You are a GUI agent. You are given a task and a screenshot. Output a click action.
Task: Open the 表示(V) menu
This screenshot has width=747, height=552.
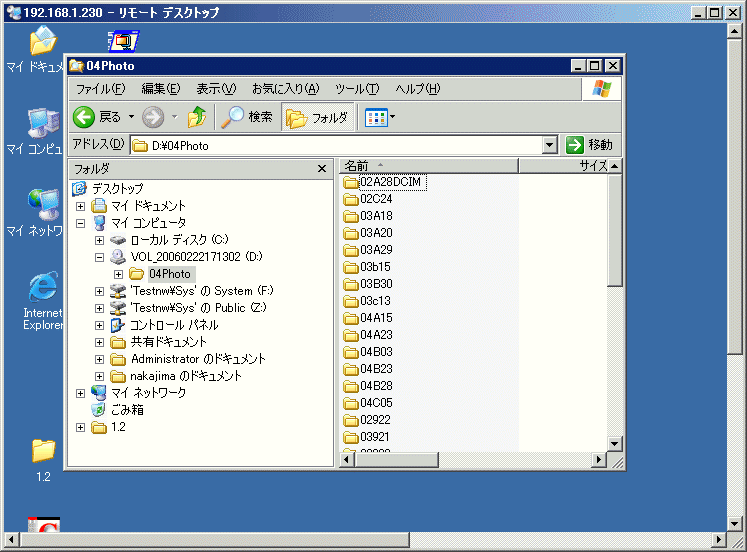(216, 89)
